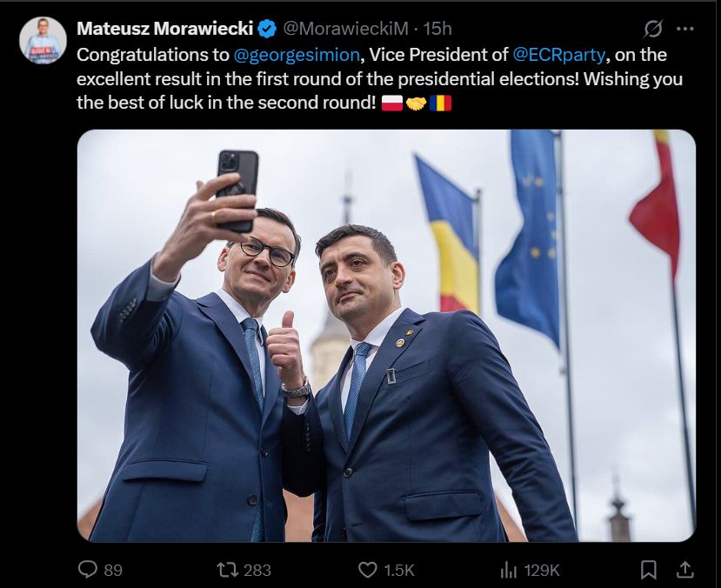Screen dimensions: 721x588
Task: Open the reply comment icon
Action: [x=87, y=570]
